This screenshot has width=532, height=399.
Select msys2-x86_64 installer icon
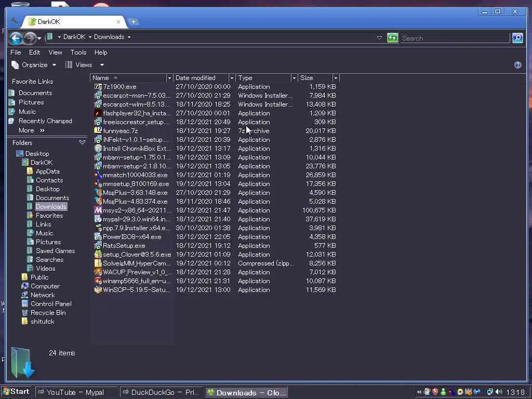point(98,210)
